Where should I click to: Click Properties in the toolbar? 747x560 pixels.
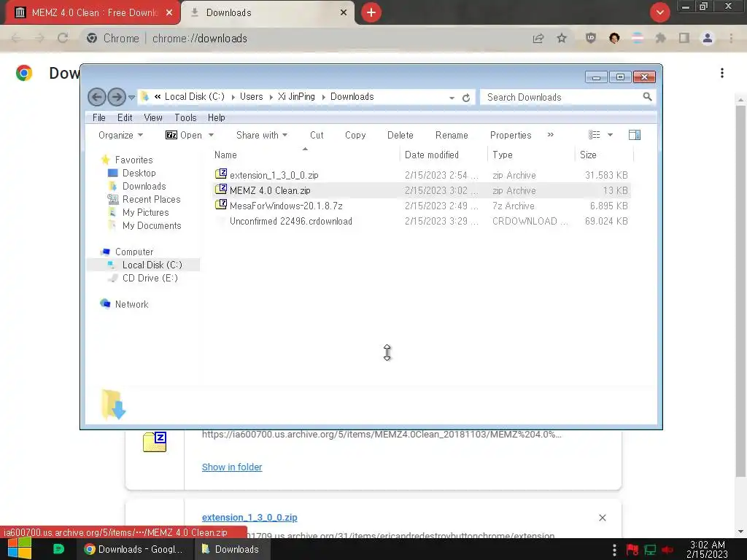click(511, 135)
